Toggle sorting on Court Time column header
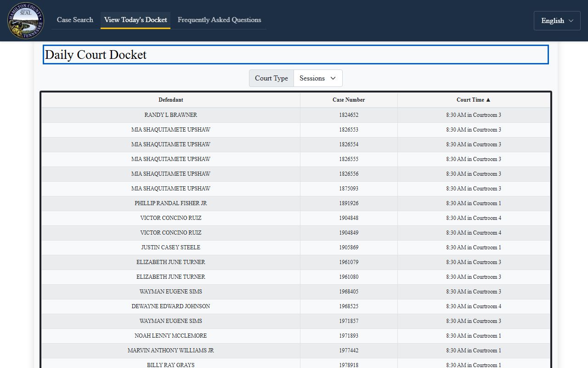Screen dimensions: 588x368 (474, 100)
